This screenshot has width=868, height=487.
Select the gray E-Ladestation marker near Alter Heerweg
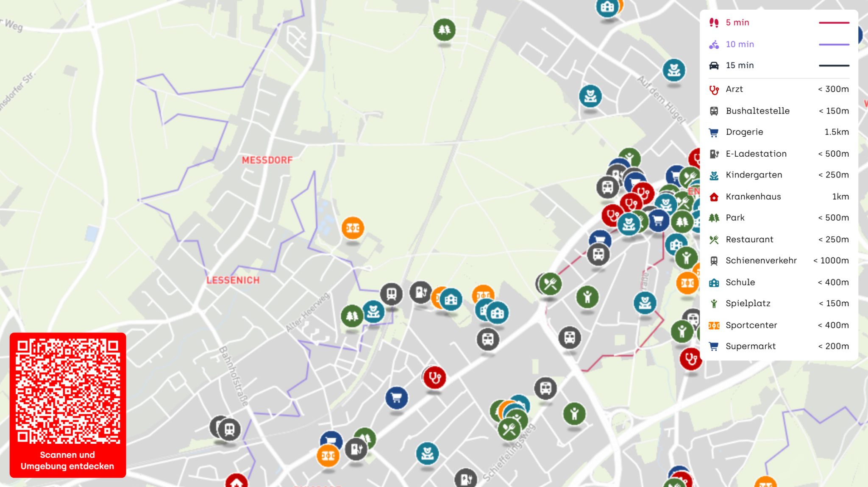420,292
